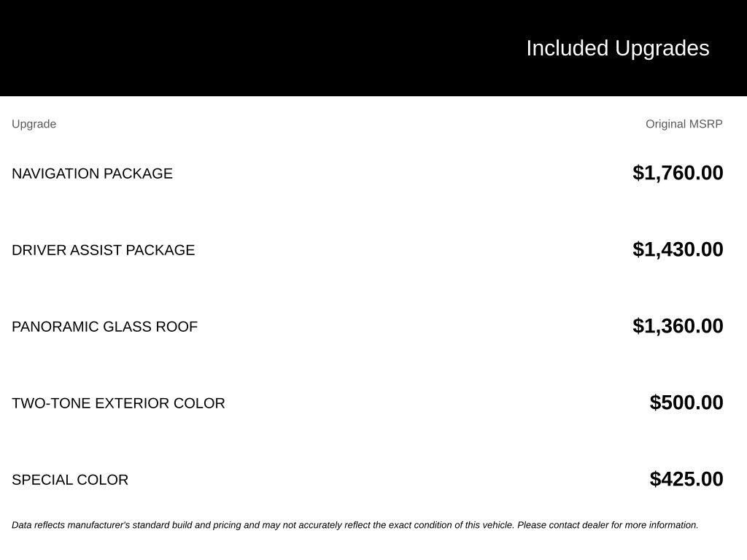Click the manufacturer's data disclaimer text
This screenshot has height=560, width=747.
[x=355, y=525]
